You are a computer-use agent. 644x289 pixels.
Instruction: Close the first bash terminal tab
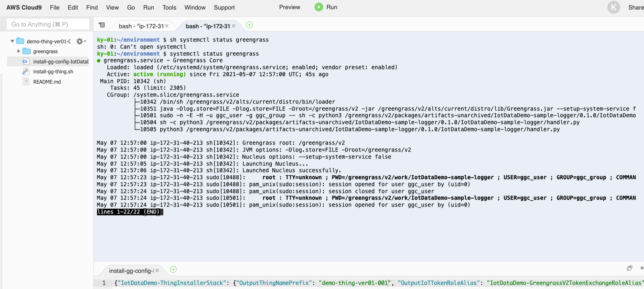point(167,26)
